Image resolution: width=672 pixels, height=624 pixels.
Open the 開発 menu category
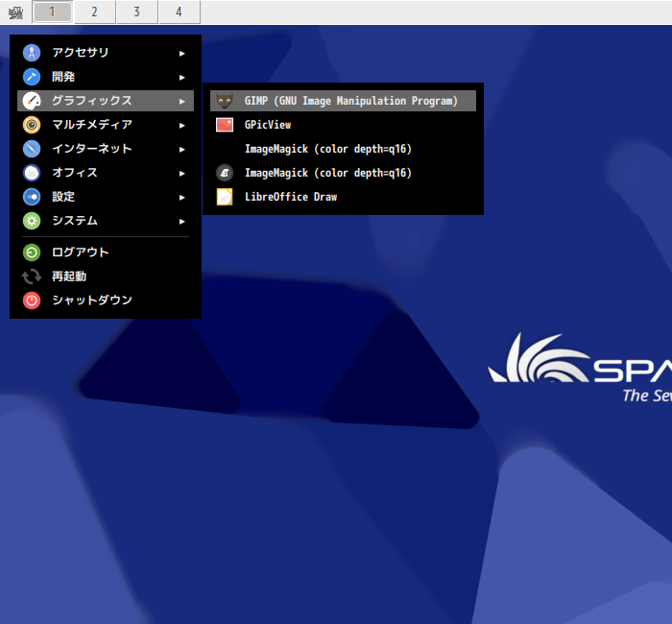pos(106,77)
